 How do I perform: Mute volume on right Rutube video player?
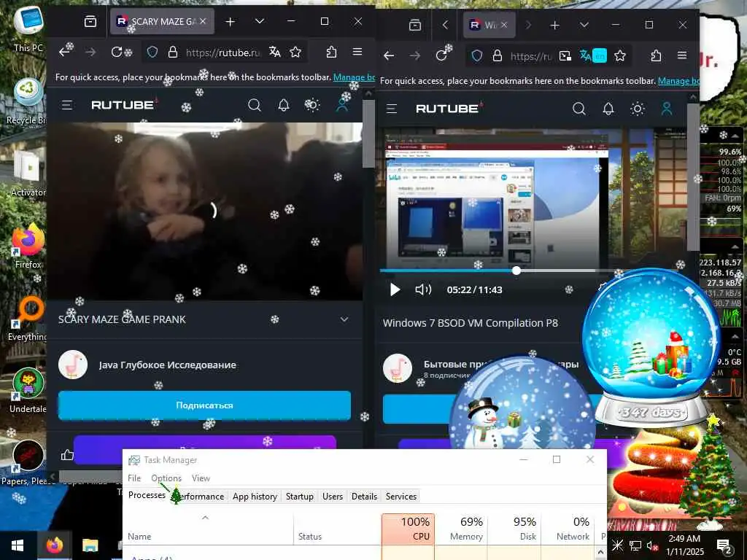[423, 289]
